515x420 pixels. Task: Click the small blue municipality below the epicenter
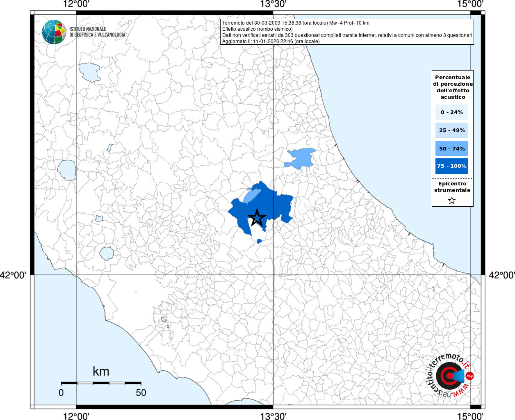tap(259, 241)
